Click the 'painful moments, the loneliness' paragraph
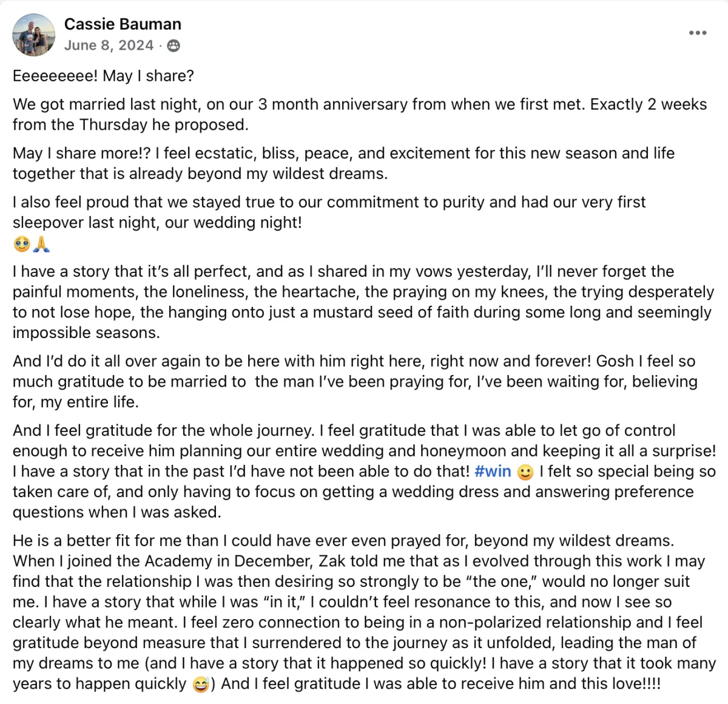 coord(363,302)
